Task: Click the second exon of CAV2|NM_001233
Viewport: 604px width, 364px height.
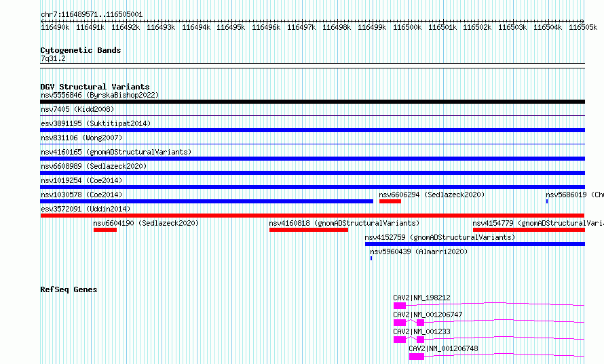Action: click(420, 340)
